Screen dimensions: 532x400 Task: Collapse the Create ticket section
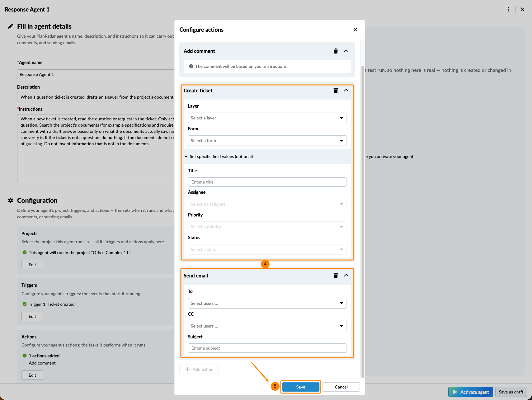pos(346,91)
